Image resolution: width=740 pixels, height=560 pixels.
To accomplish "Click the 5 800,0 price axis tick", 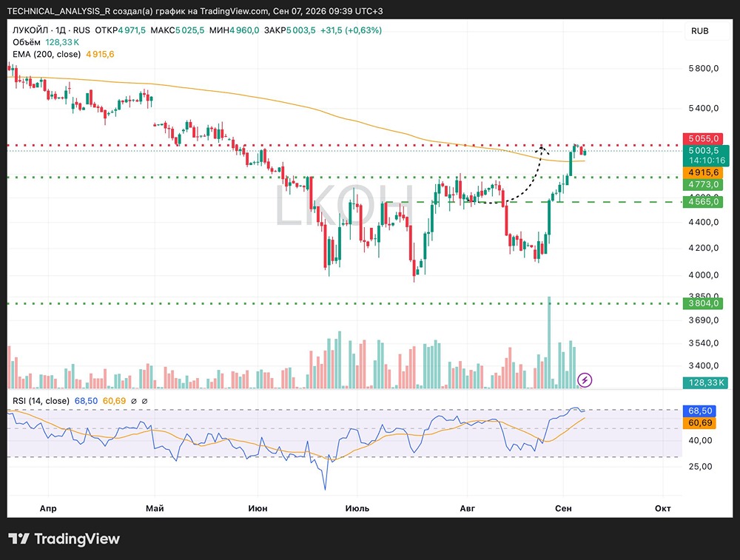I will coord(703,68).
